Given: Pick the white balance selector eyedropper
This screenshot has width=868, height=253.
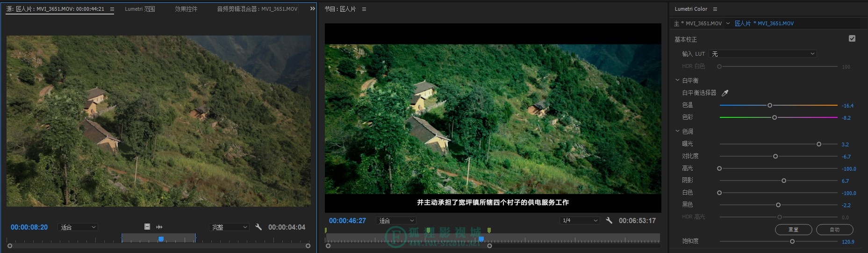Looking at the screenshot, I should coord(725,93).
